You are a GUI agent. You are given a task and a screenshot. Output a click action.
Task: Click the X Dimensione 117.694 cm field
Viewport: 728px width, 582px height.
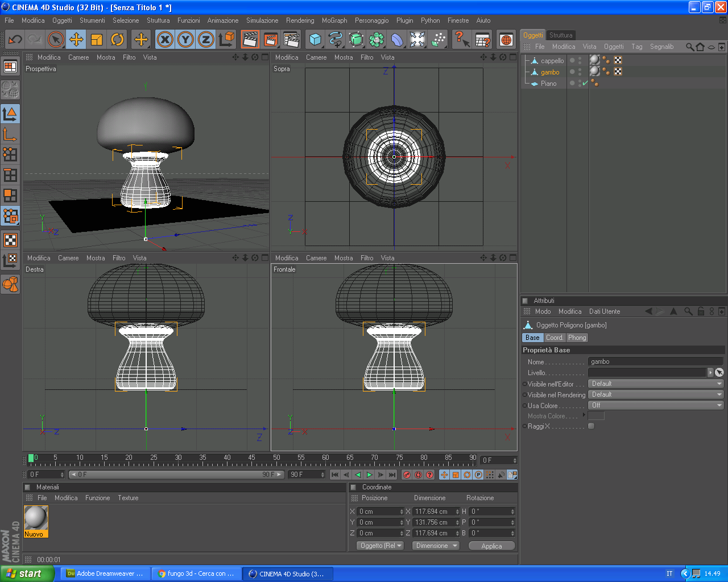(x=436, y=512)
